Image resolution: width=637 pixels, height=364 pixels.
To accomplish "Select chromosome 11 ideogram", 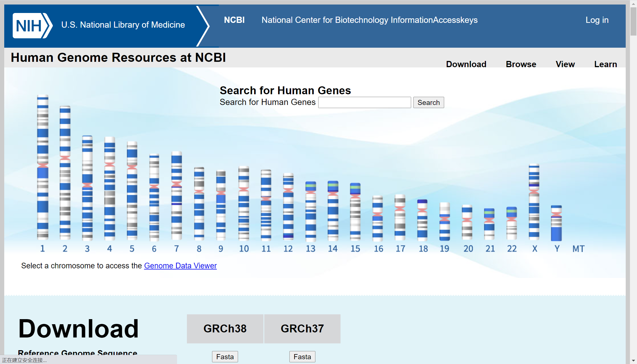I will click(266, 205).
